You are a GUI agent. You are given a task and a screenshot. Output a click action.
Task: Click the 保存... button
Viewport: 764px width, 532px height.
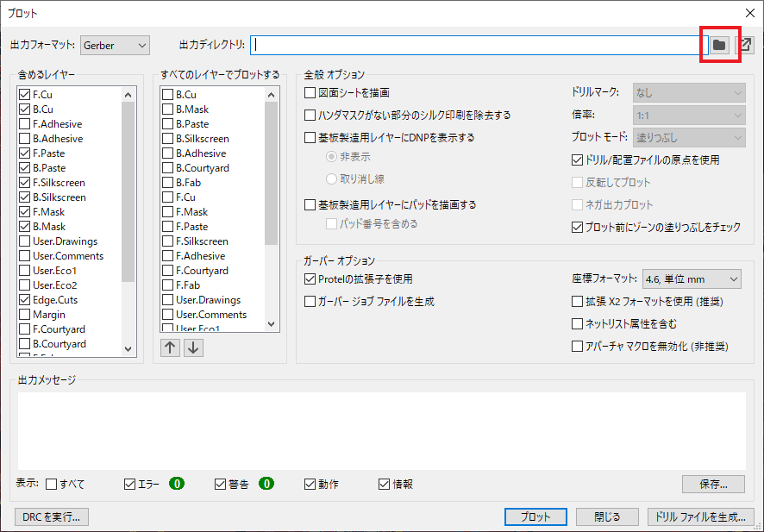click(713, 485)
